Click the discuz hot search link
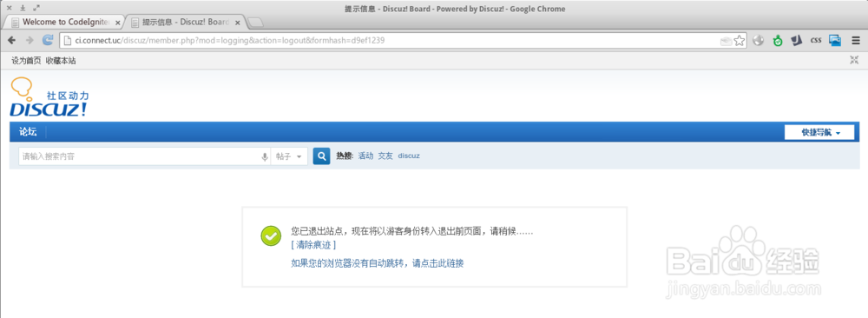Image resolution: width=868 pixels, height=318 pixels. (x=409, y=156)
